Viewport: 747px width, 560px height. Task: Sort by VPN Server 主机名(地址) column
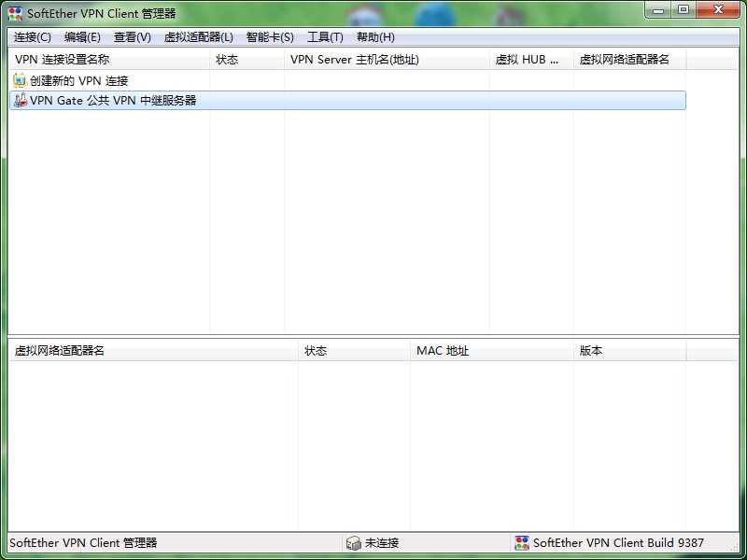387,60
